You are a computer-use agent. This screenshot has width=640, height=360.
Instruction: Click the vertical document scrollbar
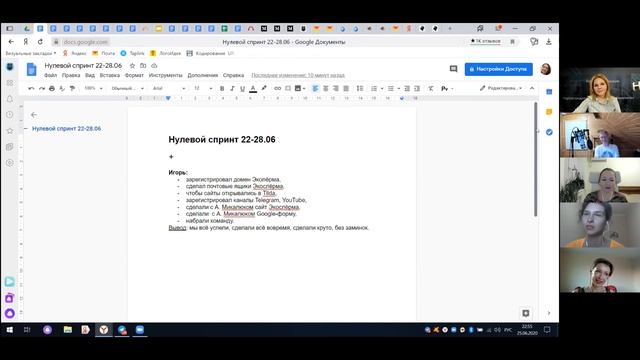[536, 159]
